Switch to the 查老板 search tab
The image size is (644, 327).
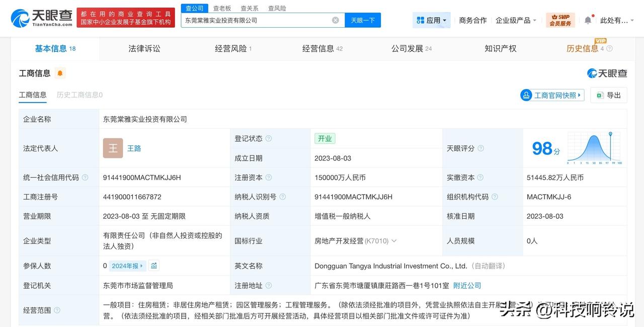(221, 8)
